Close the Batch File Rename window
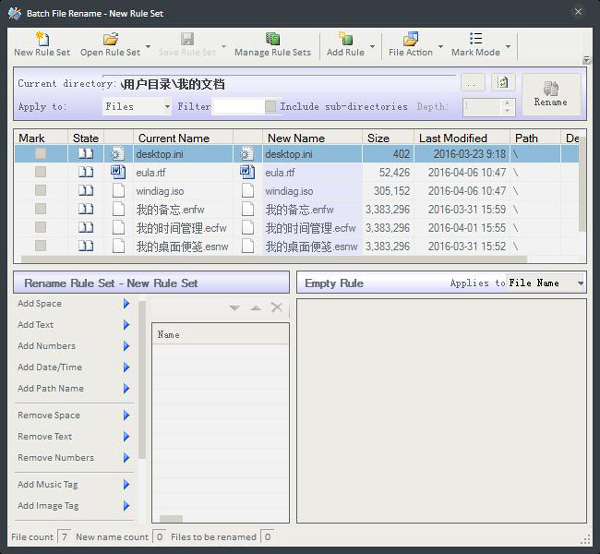The height and width of the screenshot is (554, 600). click(578, 12)
